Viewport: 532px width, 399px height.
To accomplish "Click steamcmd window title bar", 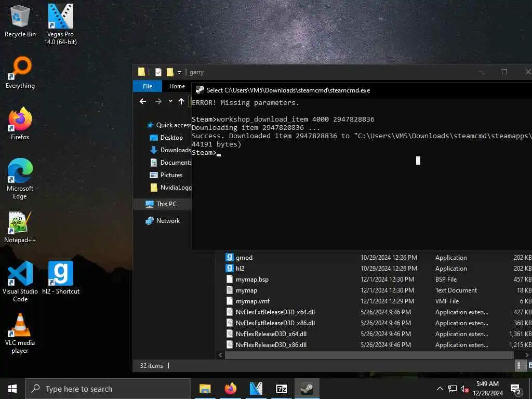I will [x=362, y=90].
